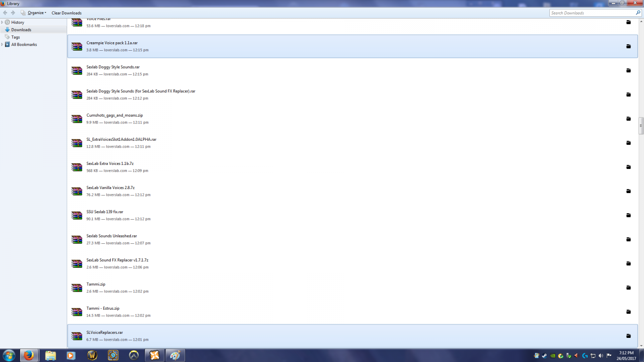
Task: Click the archive icon of Tammi.zip
Action: tap(76, 288)
